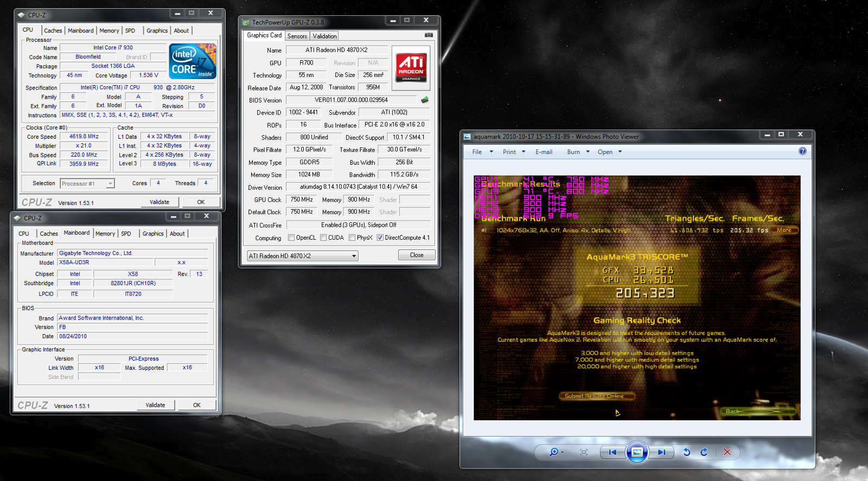Toggle the OpenCL checkbox

(291, 238)
